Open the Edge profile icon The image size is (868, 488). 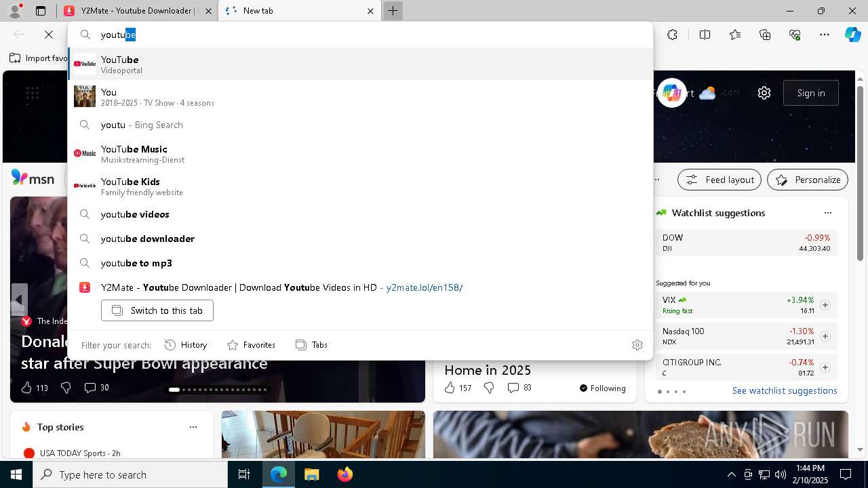click(14, 11)
